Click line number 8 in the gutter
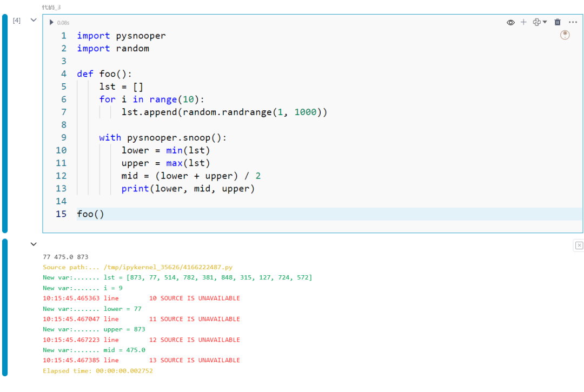The width and height of the screenshot is (584, 392). 64,125
